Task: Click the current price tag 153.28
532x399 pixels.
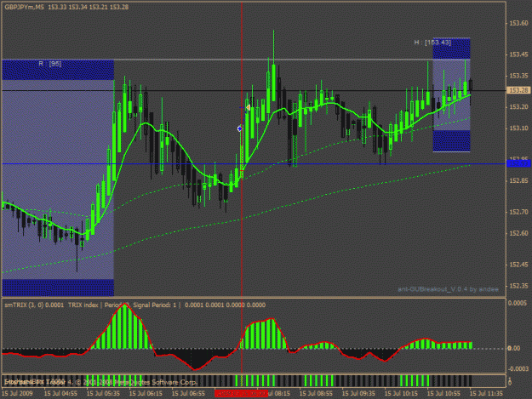Action: pyautogui.click(x=518, y=90)
